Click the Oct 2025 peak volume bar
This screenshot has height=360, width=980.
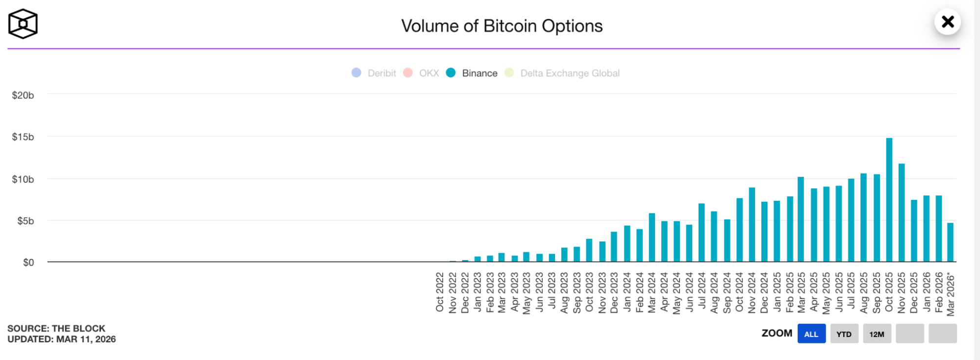889,201
